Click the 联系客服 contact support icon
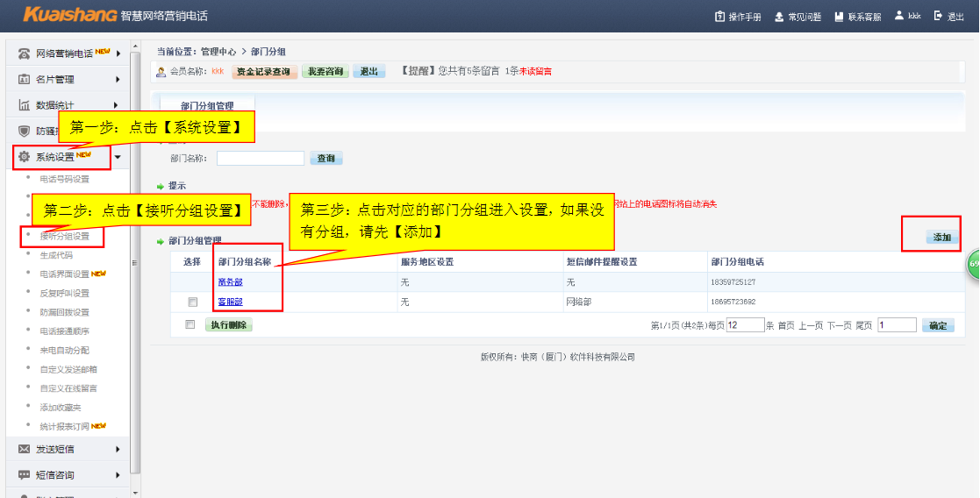 (839, 17)
